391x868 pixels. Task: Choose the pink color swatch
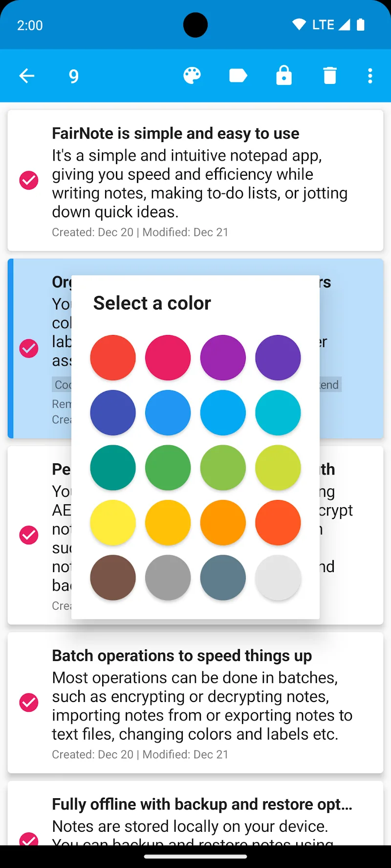click(168, 357)
